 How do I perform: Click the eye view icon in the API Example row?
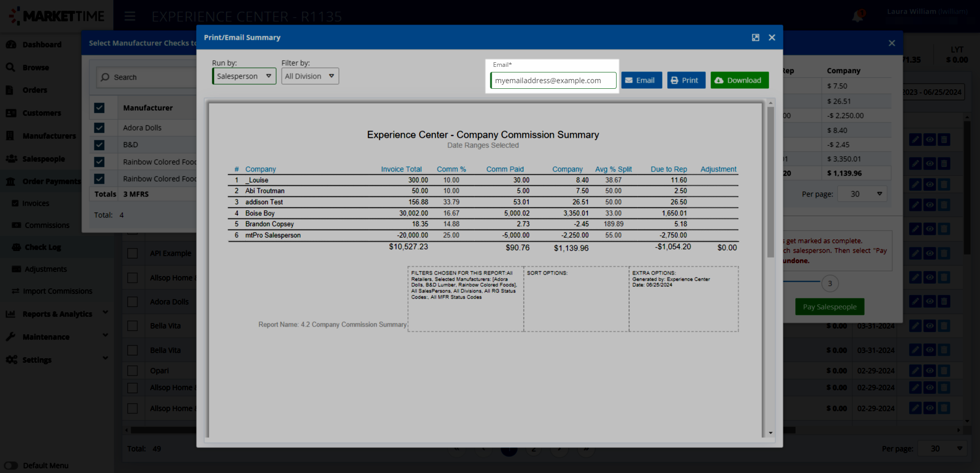point(929,253)
